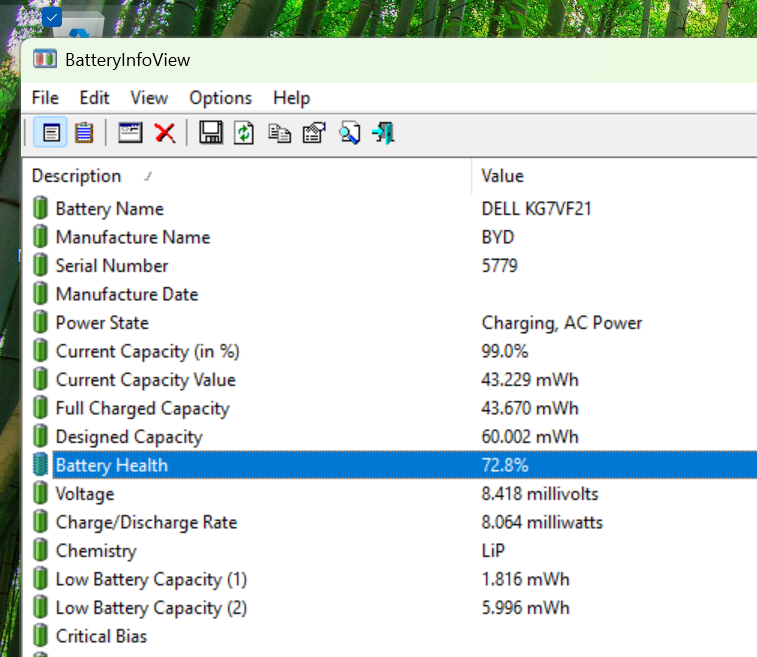Click the highlighted Battery Health row label
757x657 pixels.
(112, 465)
